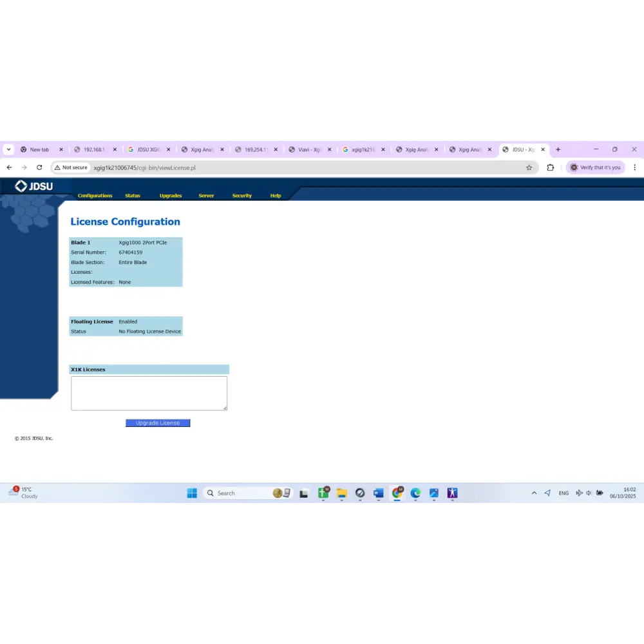This screenshot has height=644, width=644.
Task: Expand the tab search dropdown arrow
Action: click(8, 149)
